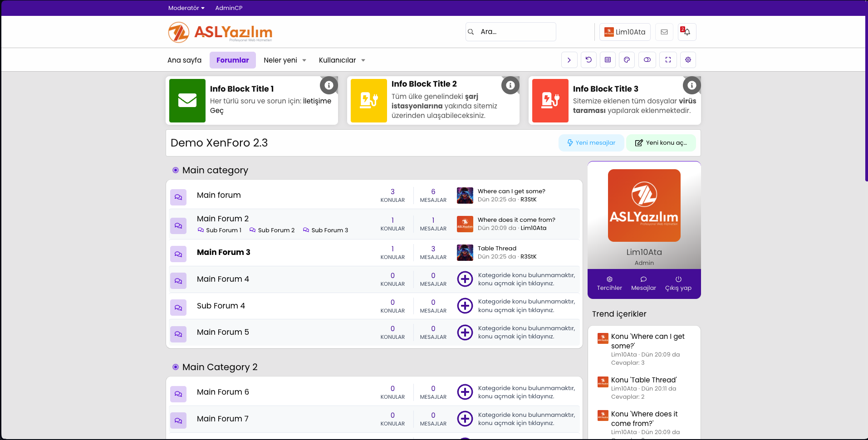Screen dimensions: 868x440
Task: Click the undo/reset arrow toolbar icon
Action: click(588, 60)
